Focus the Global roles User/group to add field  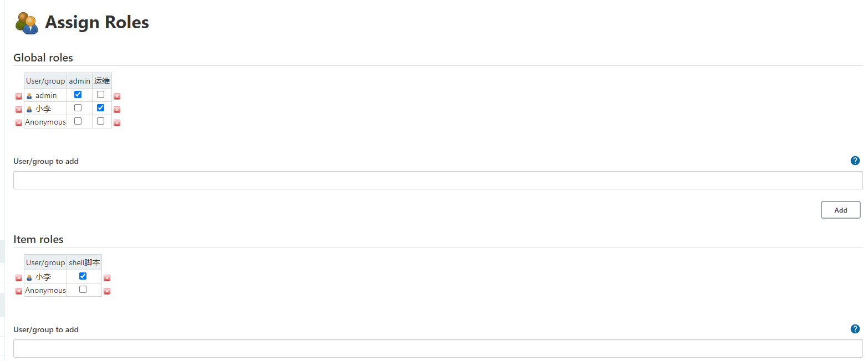point(438,180)
